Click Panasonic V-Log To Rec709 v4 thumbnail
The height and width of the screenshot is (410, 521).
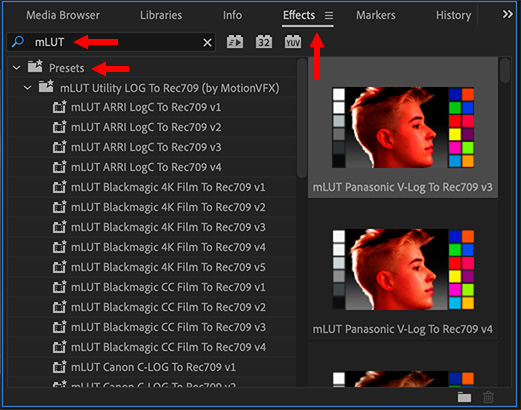pos(403,269)
